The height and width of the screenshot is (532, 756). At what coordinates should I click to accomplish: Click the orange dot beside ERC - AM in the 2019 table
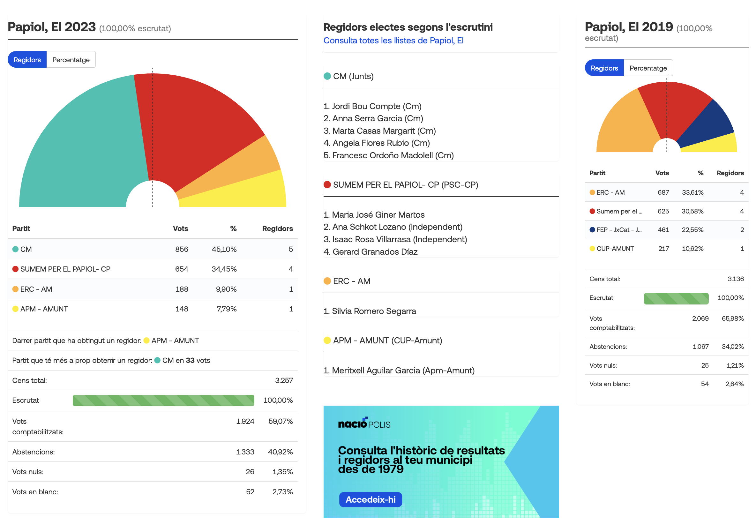pyautogui.click(x=592, y=192)
